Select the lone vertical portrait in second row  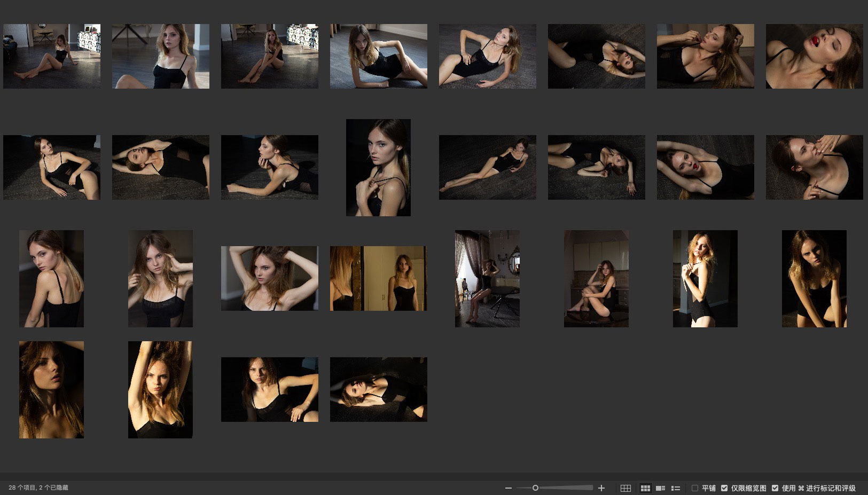tap(378, 167)
